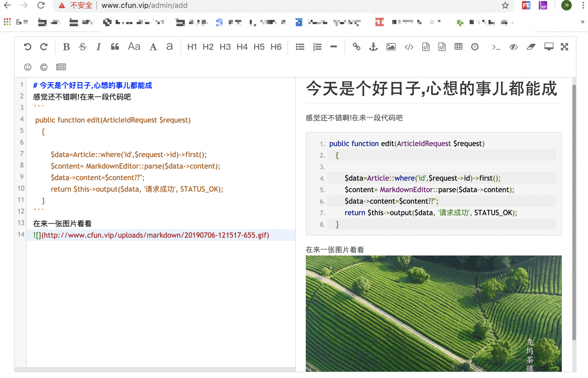Reload the browser page
This screenshot has width=588, height=378.
pos(41,5)
